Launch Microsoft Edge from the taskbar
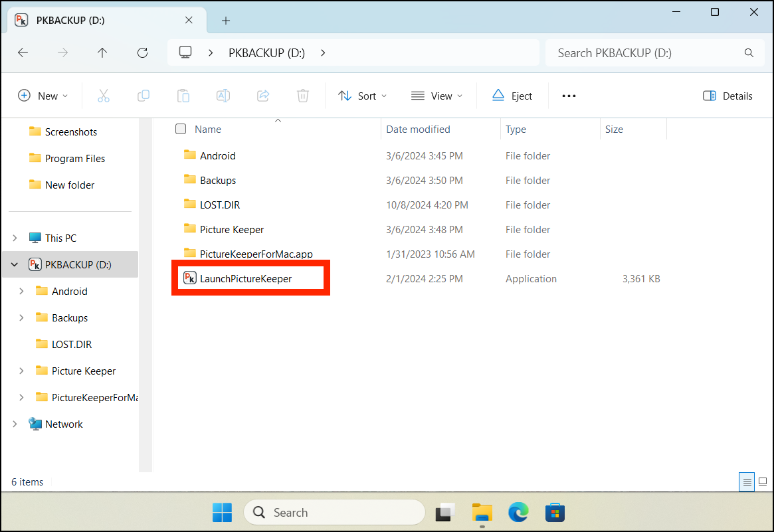Viewport: 774px width, 532px height. [x=518, y=512]
